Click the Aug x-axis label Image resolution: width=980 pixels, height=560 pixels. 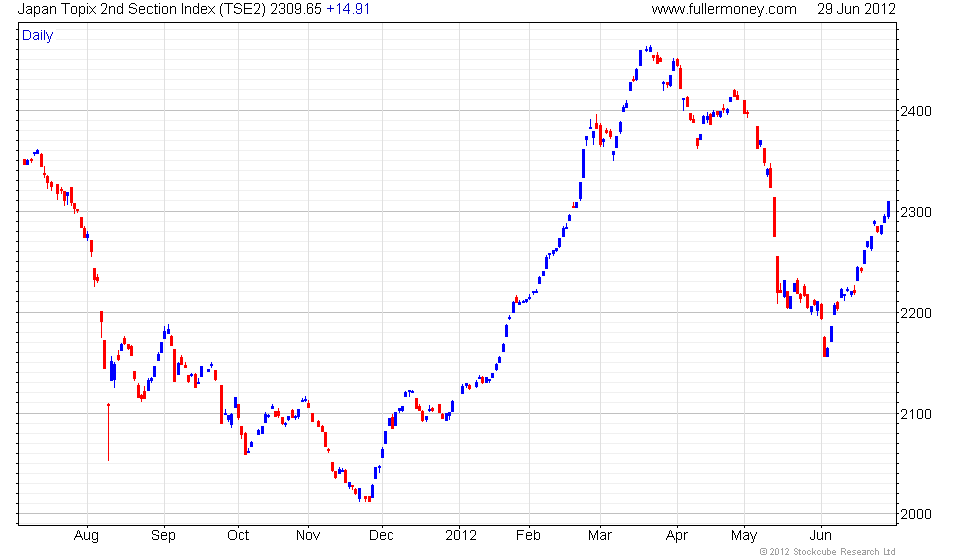(x=86, y=536)
